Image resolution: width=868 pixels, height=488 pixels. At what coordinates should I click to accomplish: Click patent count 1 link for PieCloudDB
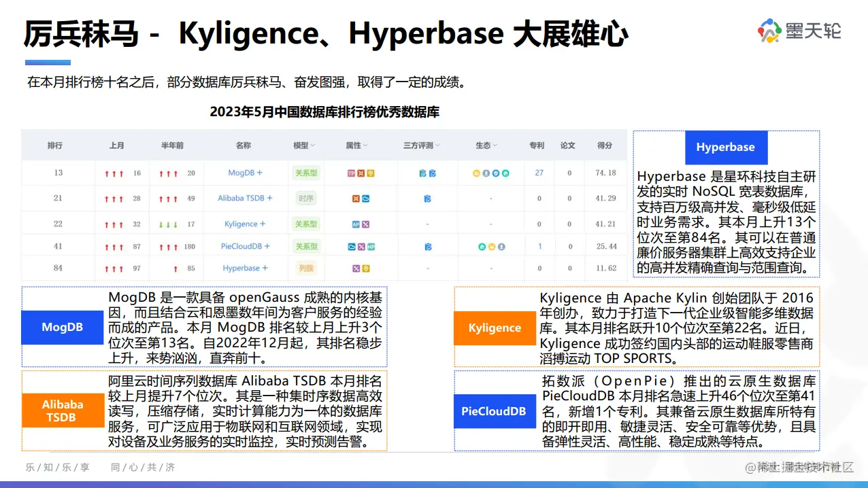540,246
